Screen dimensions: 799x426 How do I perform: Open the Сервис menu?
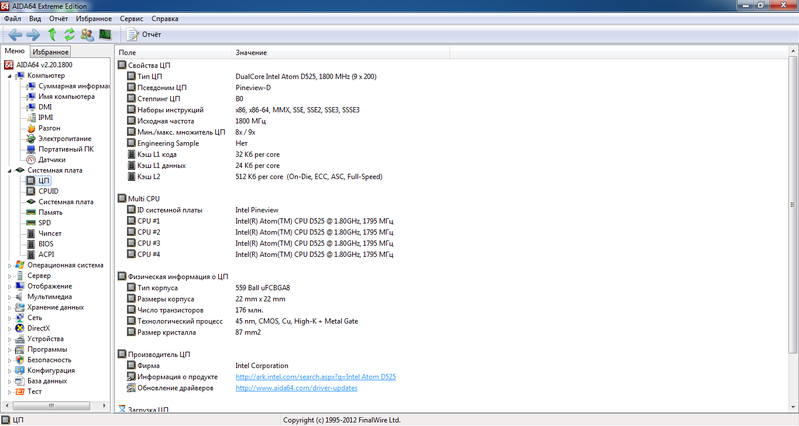[131, 18]
